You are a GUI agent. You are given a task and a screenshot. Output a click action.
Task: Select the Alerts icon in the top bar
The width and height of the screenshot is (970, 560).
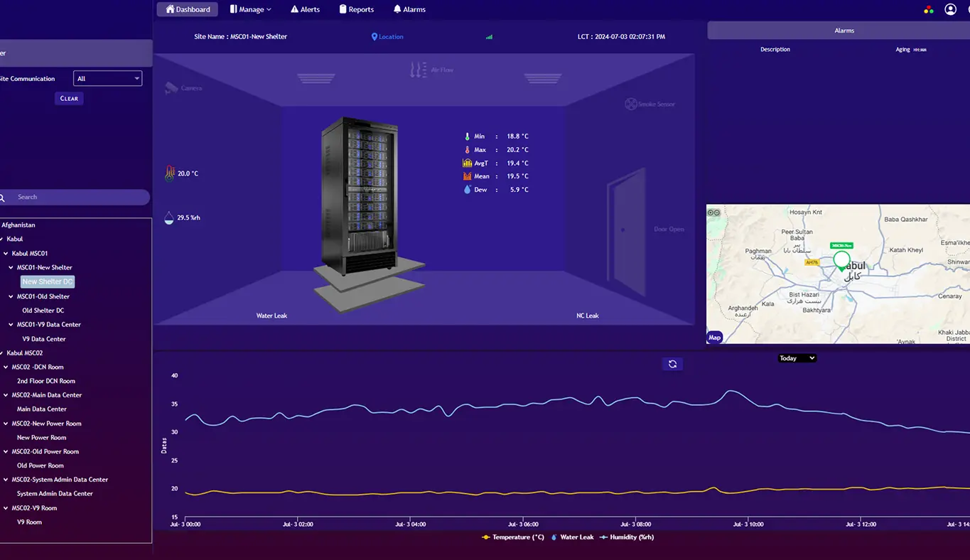[x=305, y=9]
